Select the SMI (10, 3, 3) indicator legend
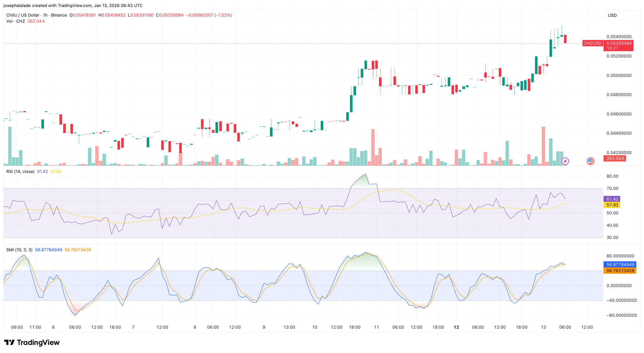This screenshot has height=353, width=644. pos(19,250)
